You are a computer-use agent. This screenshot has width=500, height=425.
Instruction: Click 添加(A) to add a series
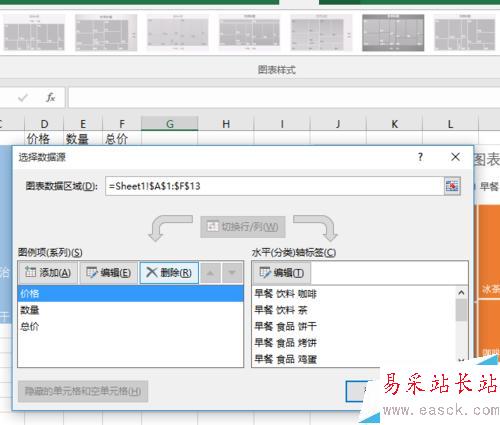coord(48,273)
